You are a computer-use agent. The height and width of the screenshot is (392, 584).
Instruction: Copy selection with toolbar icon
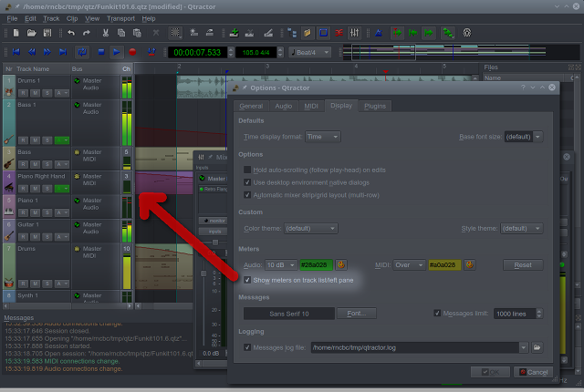[121, 33]
